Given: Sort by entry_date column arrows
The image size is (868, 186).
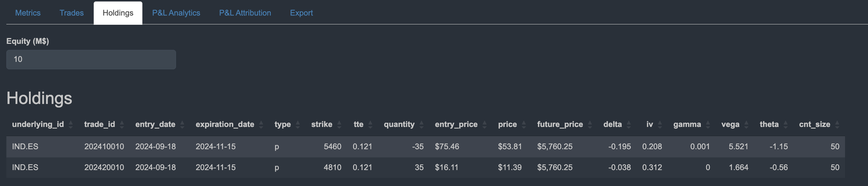Looking at the screenshot, I should (x=182, y=124).
